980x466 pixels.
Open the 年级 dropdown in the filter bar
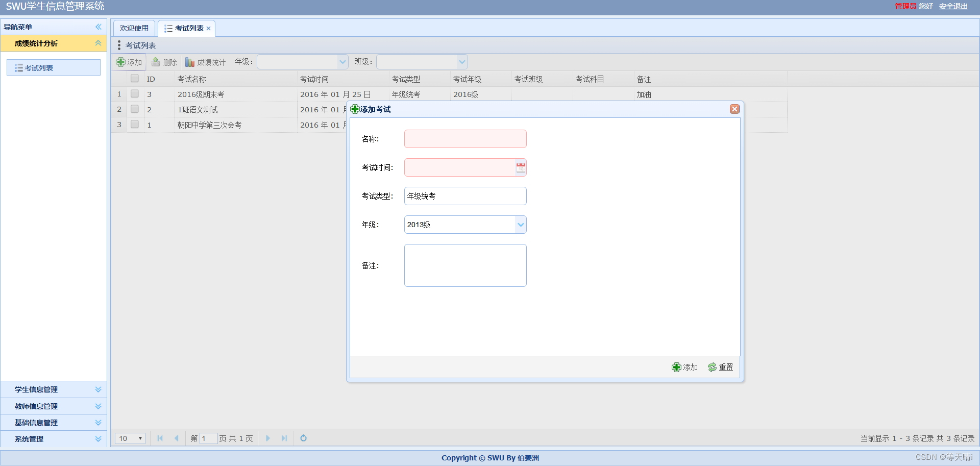342,61
